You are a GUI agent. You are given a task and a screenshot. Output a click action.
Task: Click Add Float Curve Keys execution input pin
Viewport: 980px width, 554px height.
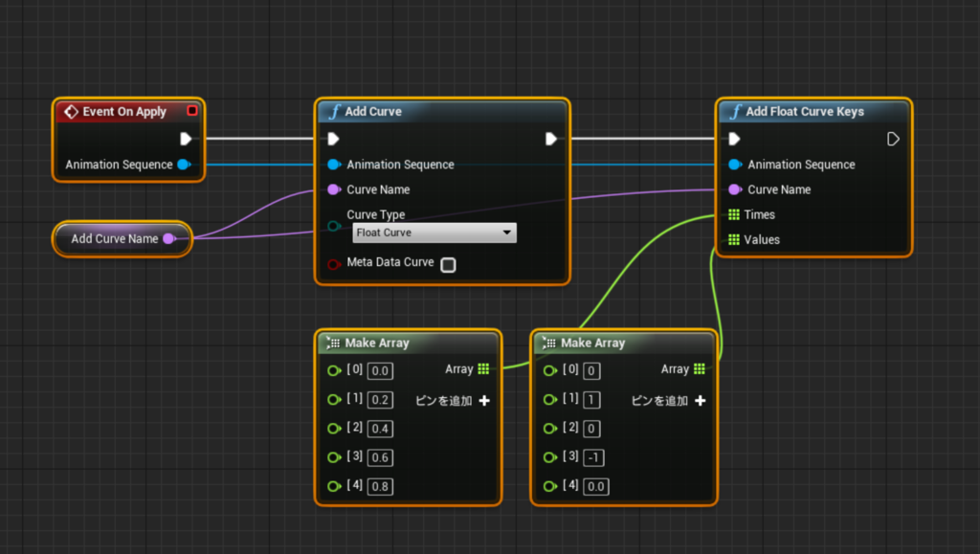[734, 139]
